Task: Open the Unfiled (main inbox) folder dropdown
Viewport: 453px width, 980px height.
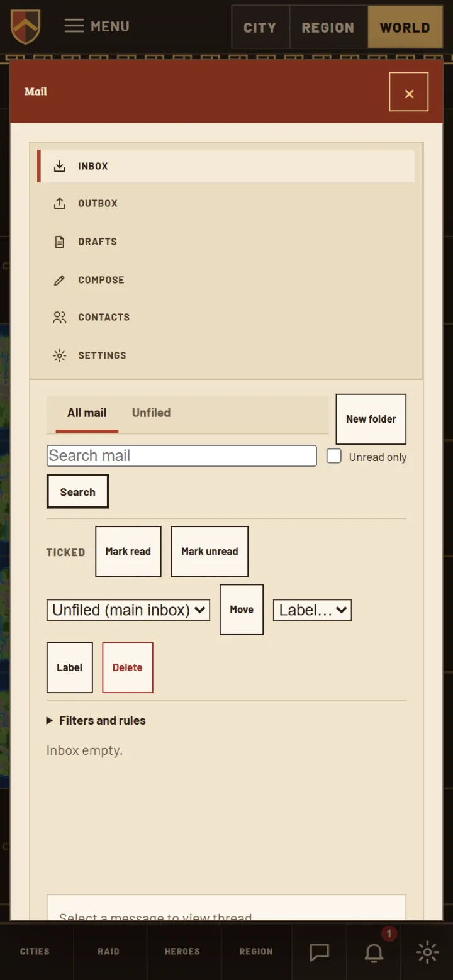Action: pos(128,610)
